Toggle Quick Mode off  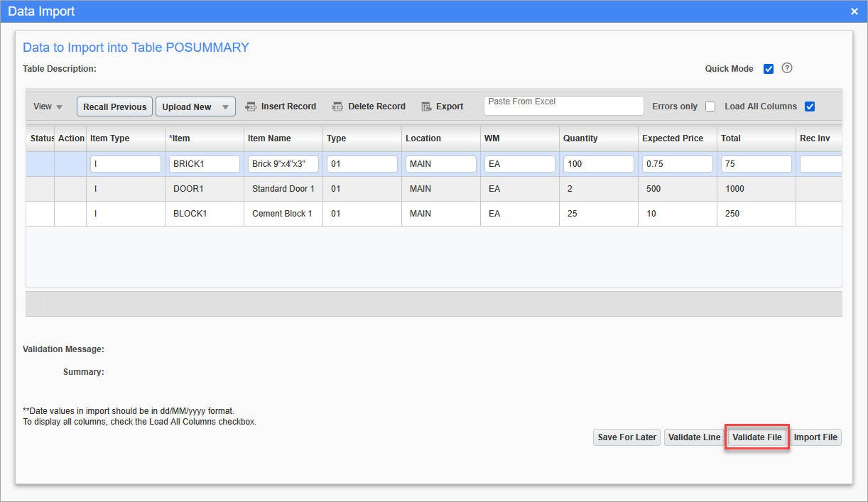pos(769,68)
